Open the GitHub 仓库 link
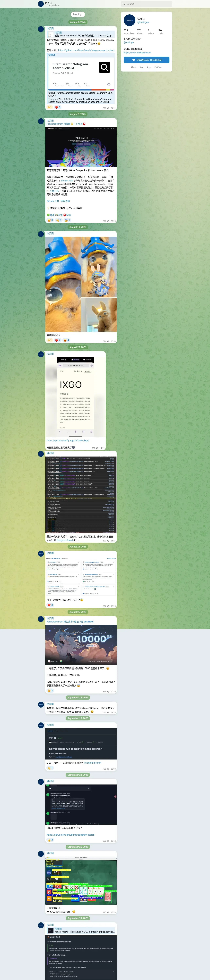The image size is (210, 980). (53, 201)
